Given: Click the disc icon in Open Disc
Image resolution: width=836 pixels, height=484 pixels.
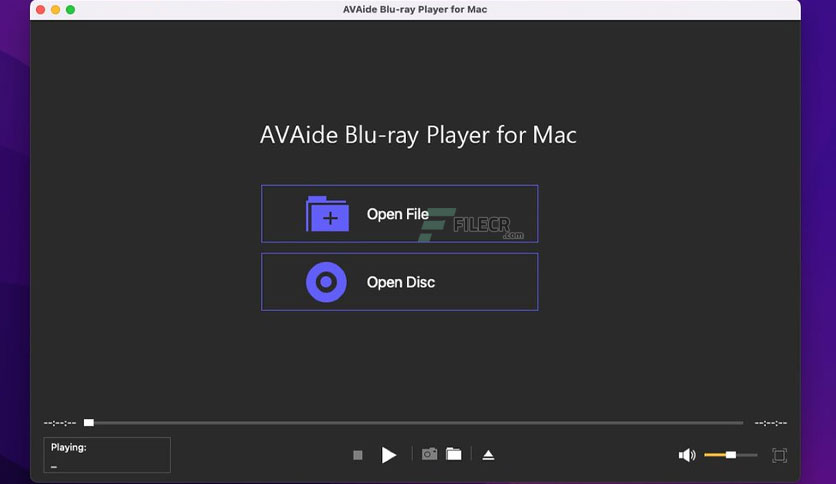Looking at the screenshot, I should click(326, 282).
